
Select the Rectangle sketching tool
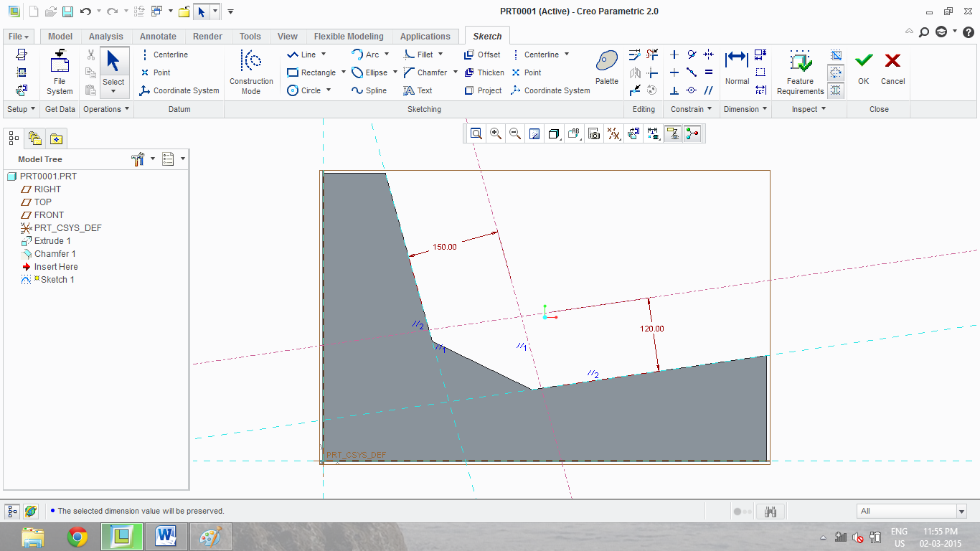click(311, 72)
